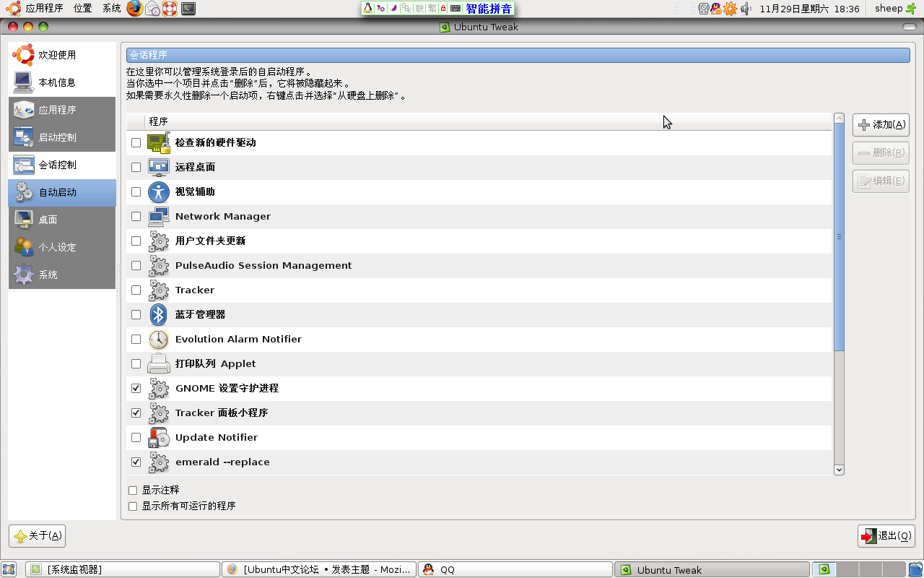Viewport: 924px width, 578px height.
Task: Click the lifebuoy help icon in top panel
Action: (x=170, y=9)
